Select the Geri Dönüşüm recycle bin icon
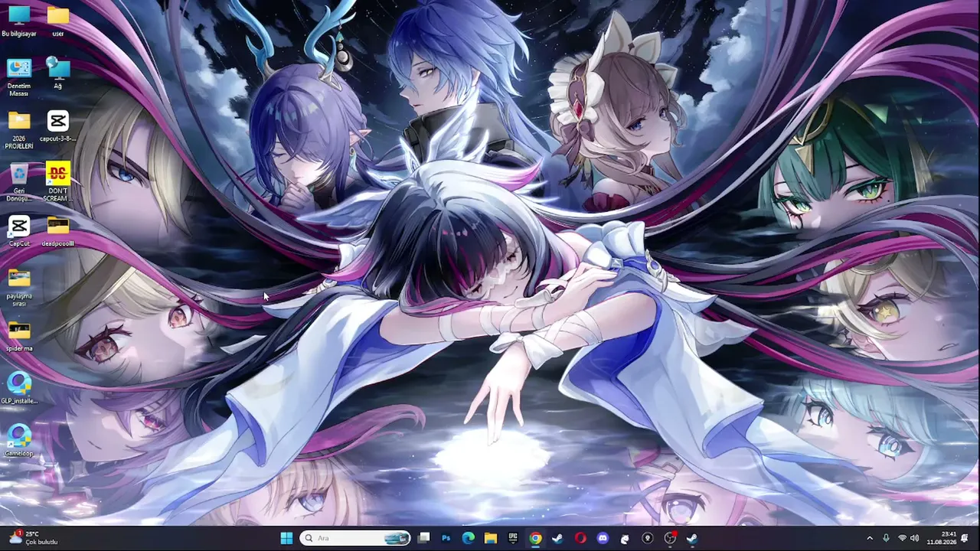980x551 pixels. (x=19, y=183)
